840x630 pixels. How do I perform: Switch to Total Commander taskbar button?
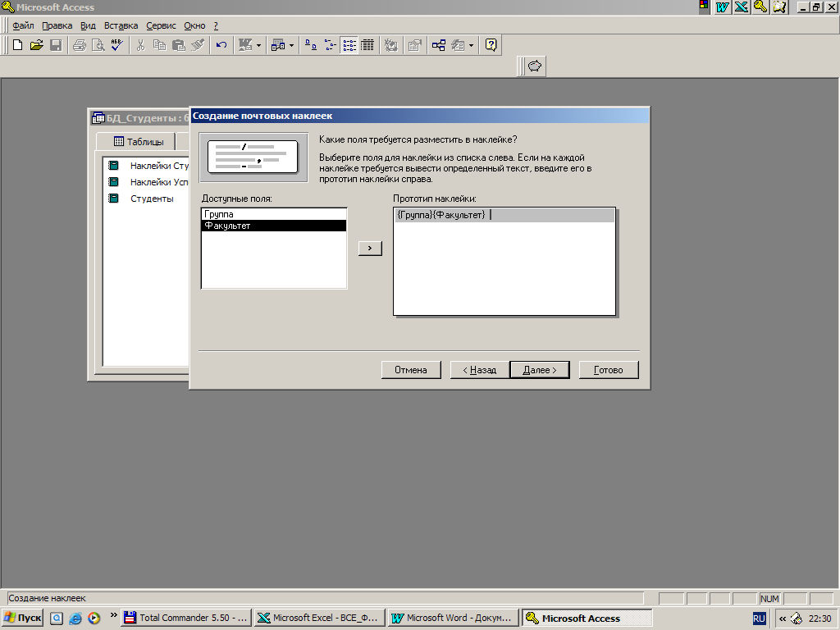pos(186,619)
